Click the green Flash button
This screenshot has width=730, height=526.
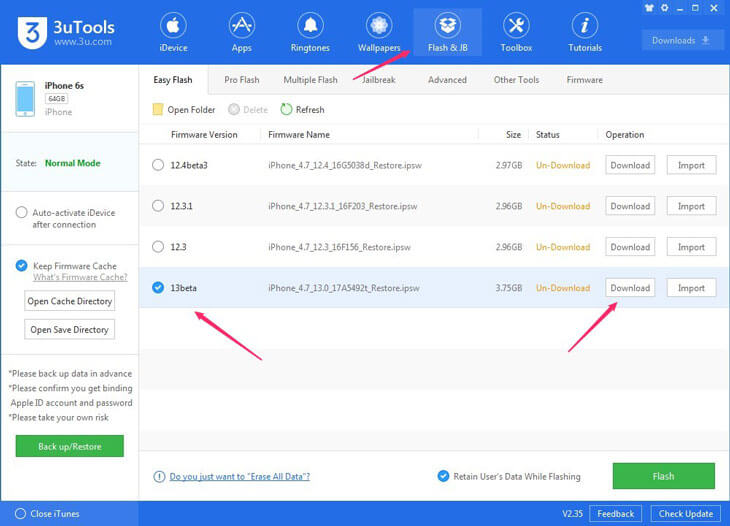tap(663, 476)
